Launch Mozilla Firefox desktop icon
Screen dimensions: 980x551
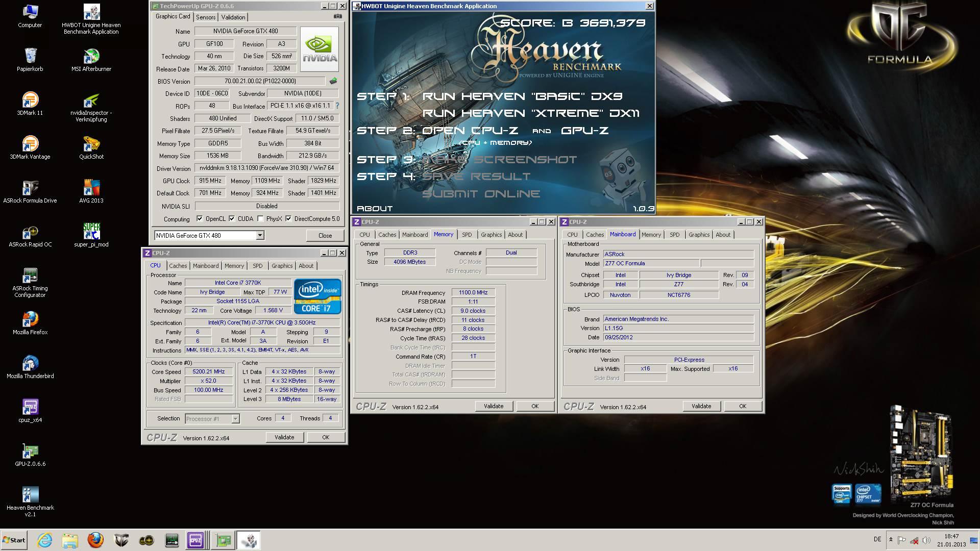pos(30,323)
